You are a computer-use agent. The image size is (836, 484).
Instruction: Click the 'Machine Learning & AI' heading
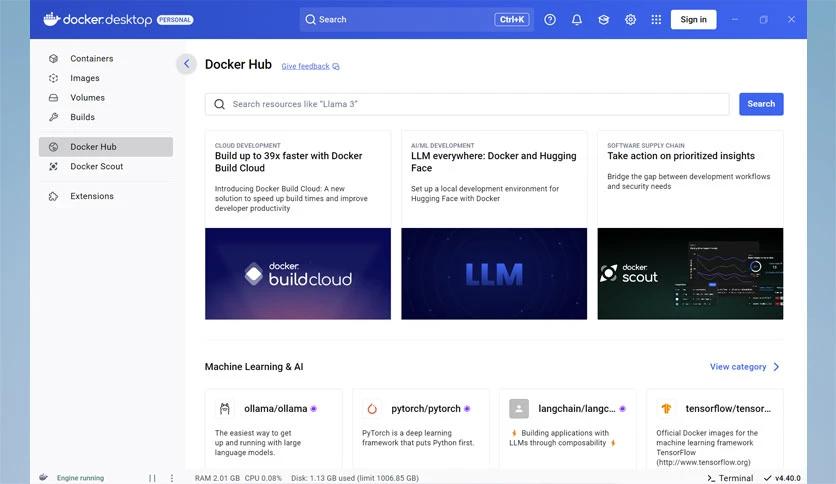254,367
